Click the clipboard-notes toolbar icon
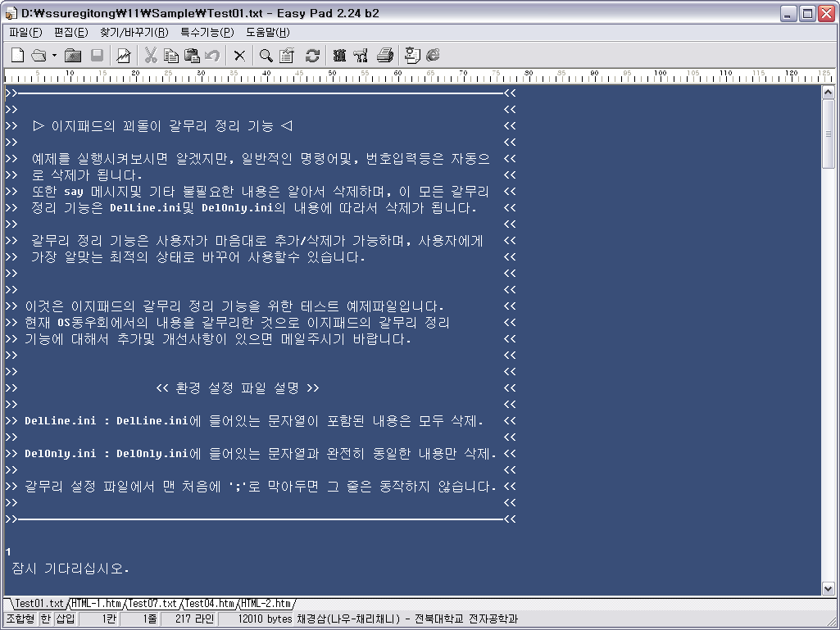840x630 pixels. [287, 55]
